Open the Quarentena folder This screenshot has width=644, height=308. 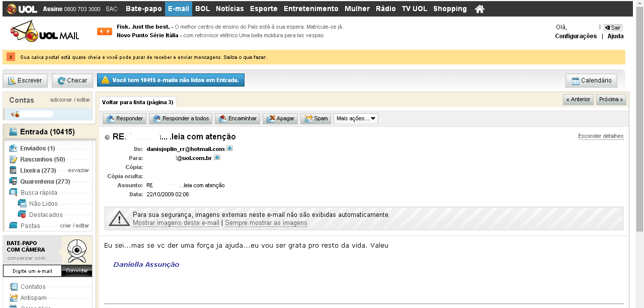point(45,182)
